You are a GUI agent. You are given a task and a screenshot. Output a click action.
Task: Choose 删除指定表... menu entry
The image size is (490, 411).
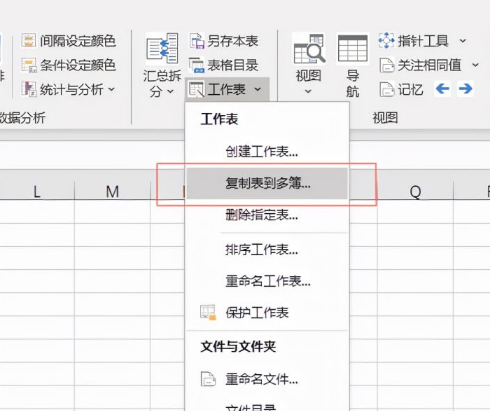[x=262, y=215]
